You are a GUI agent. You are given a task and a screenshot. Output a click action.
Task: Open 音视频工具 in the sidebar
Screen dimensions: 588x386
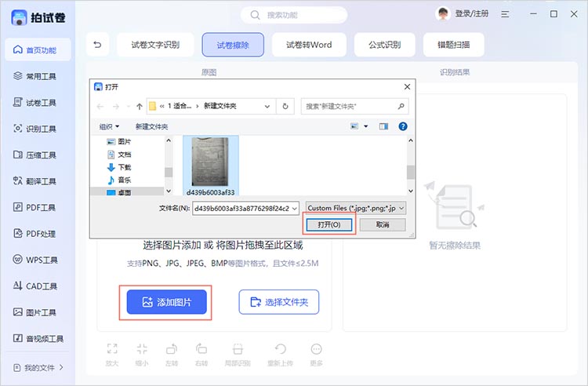pyautogui.click(x=38, y=338)
